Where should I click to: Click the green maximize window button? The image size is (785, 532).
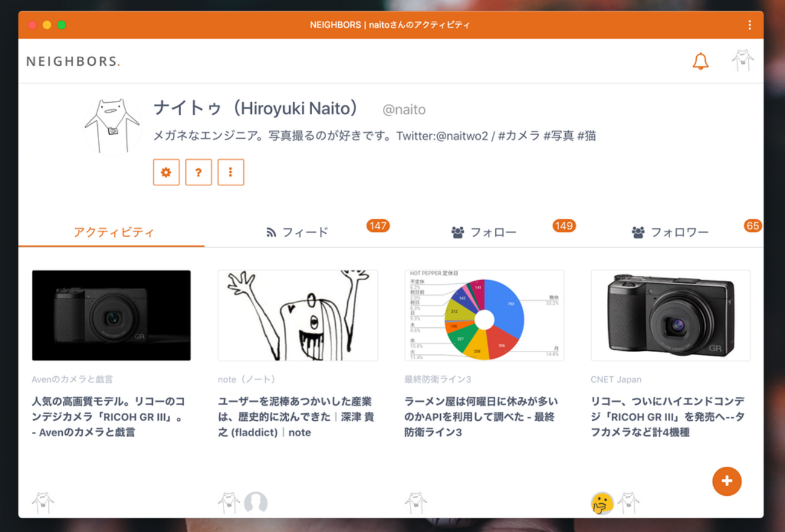click(62, 25)
